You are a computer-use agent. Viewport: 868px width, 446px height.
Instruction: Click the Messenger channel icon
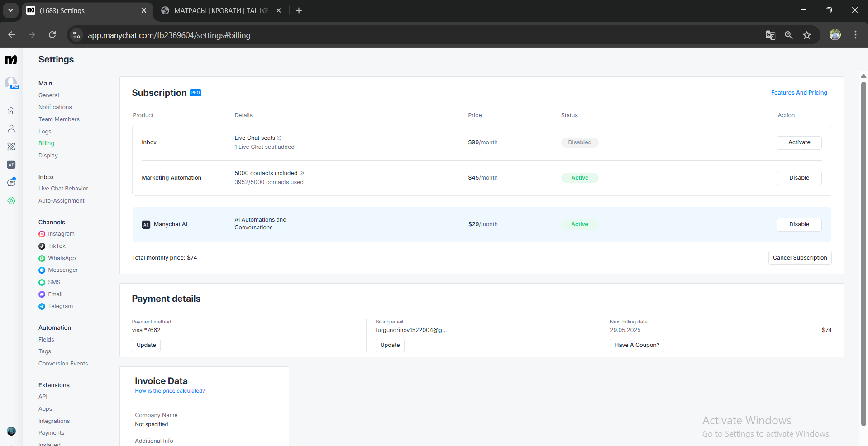(42, 270)
